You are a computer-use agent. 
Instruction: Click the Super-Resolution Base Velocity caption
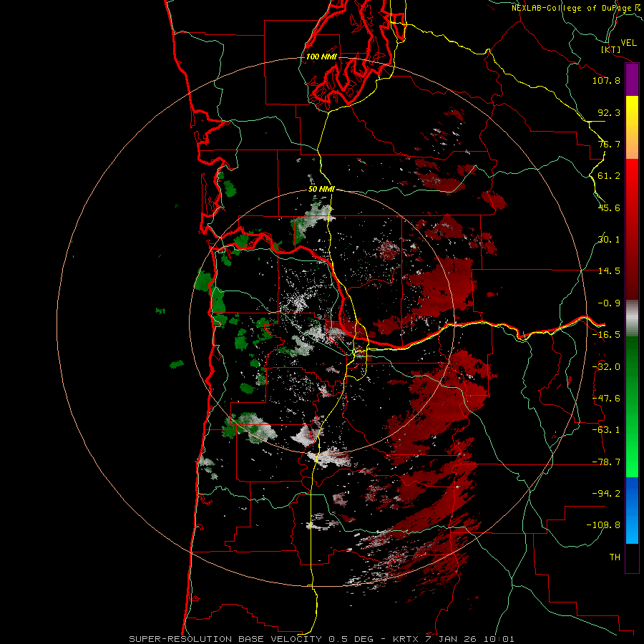click(321, 639)
